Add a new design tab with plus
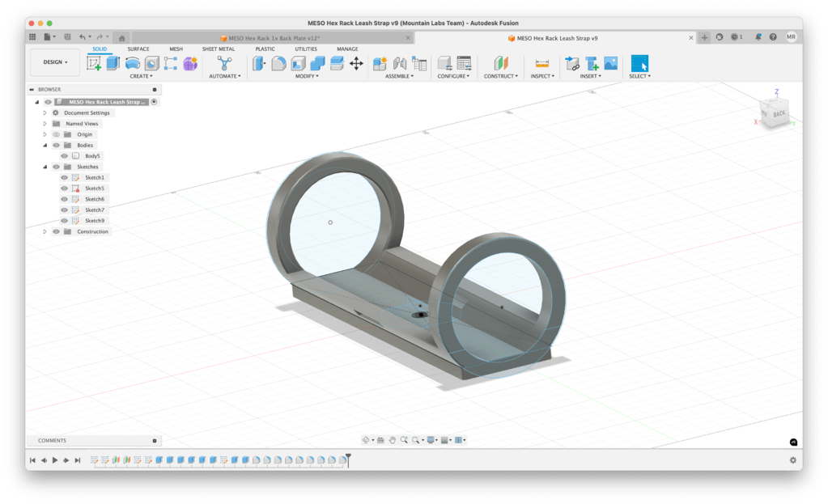This screenshot has height=504, width=828. (704, 37)
